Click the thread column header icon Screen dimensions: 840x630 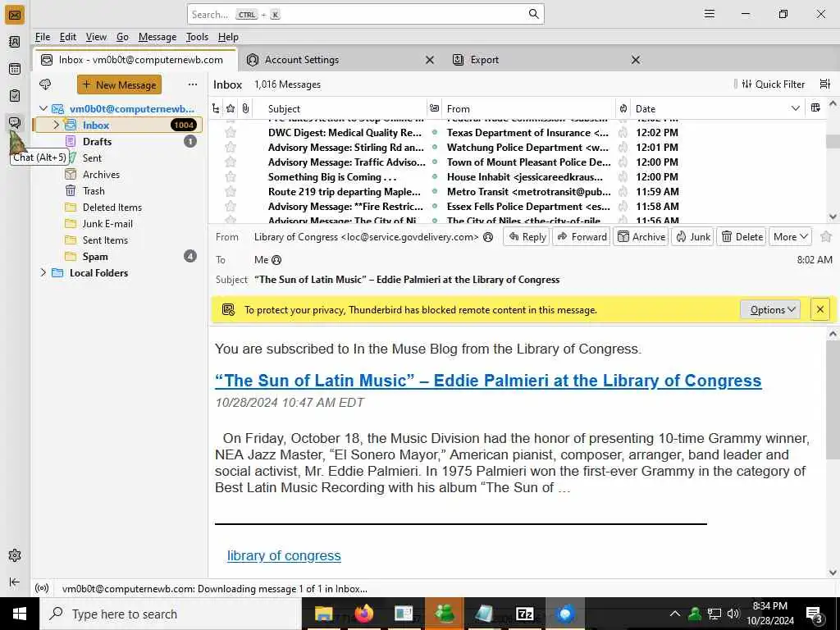(216, 108)
